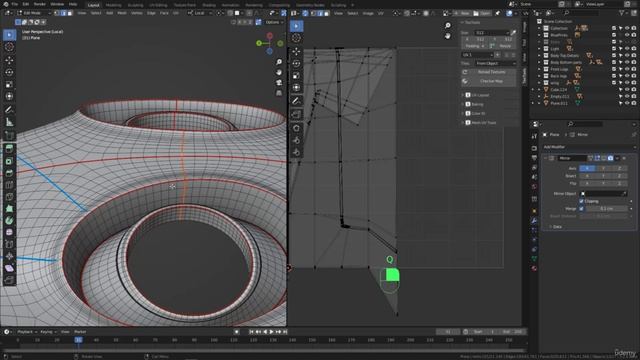
Task: Select the Move tool in the 3D viewport toolbar
Action: pos(9,60)
